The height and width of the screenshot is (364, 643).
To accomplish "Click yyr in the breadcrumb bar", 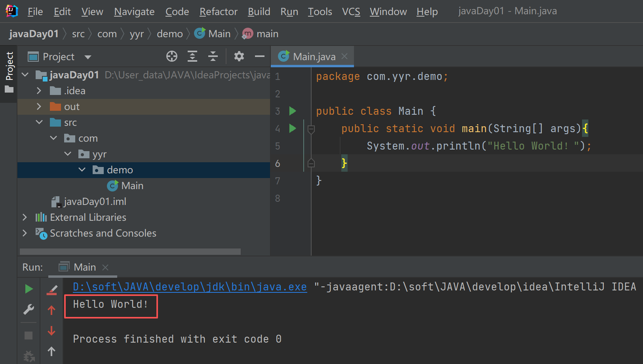I will click(x=136, y=34).
